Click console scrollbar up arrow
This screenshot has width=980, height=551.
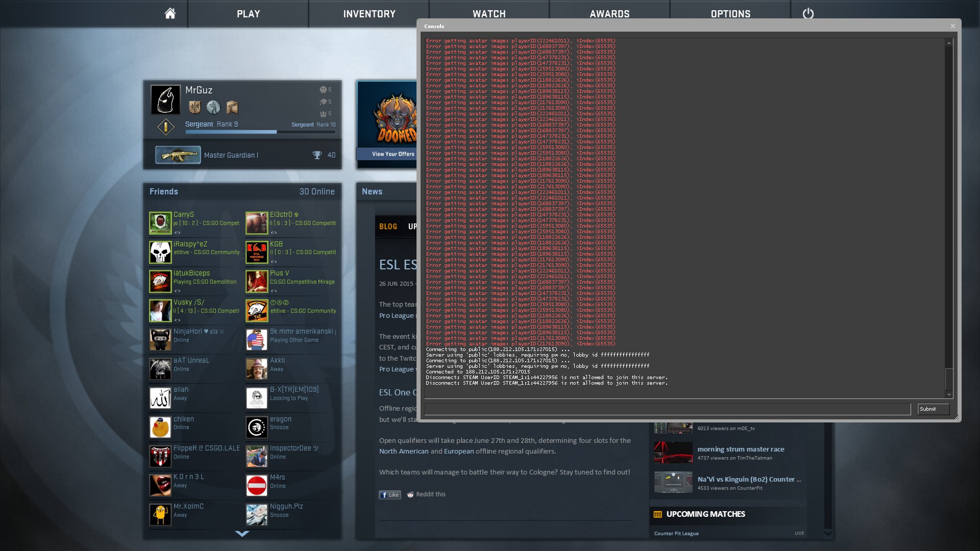[x=949, y=43]
